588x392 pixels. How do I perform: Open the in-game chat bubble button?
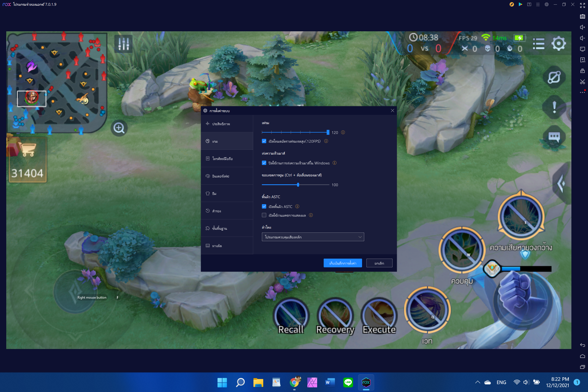[x=554, y=137]
